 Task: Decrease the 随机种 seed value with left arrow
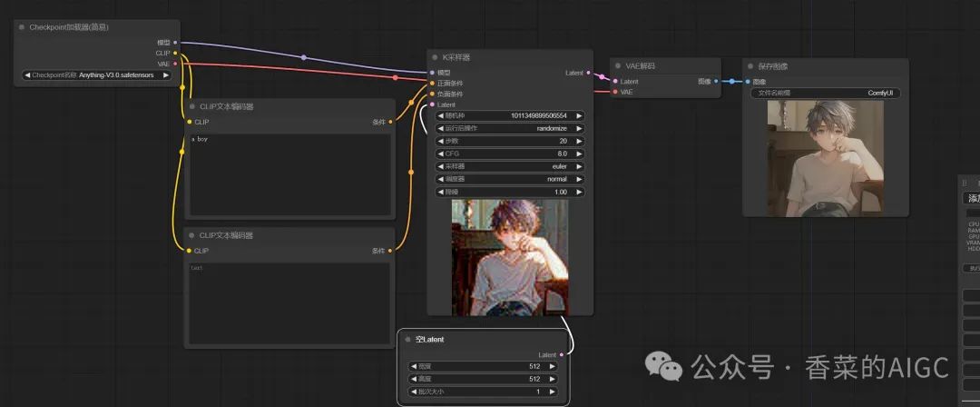click(440, 116)
